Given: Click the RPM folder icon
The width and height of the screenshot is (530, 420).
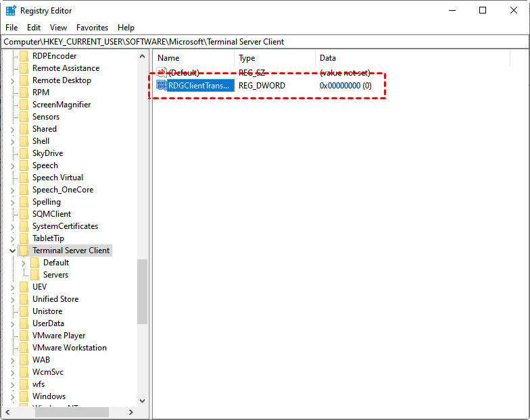Looking at the screenshot, I should click(x=24, y=93).
